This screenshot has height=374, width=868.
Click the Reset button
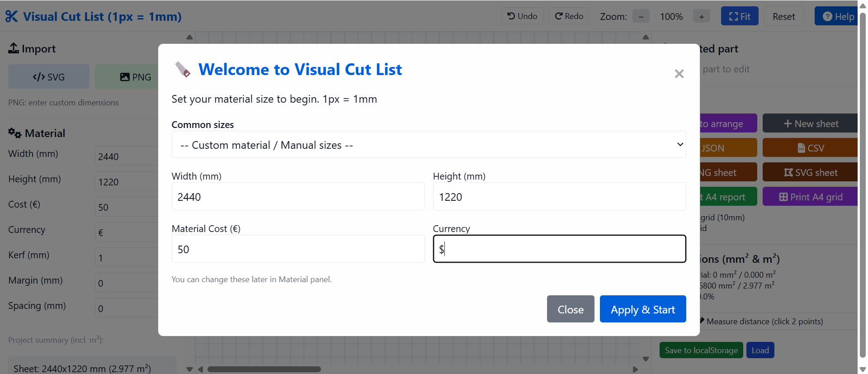point(783,16)
